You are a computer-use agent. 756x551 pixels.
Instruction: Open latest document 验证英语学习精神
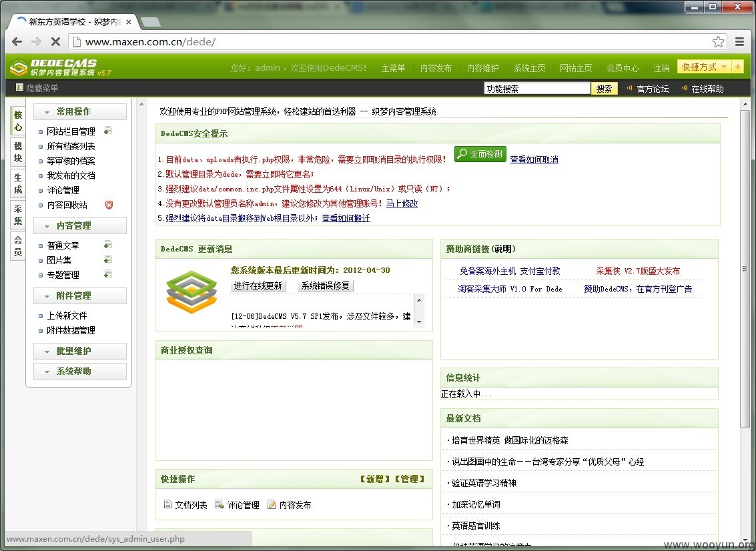[484, 482]
